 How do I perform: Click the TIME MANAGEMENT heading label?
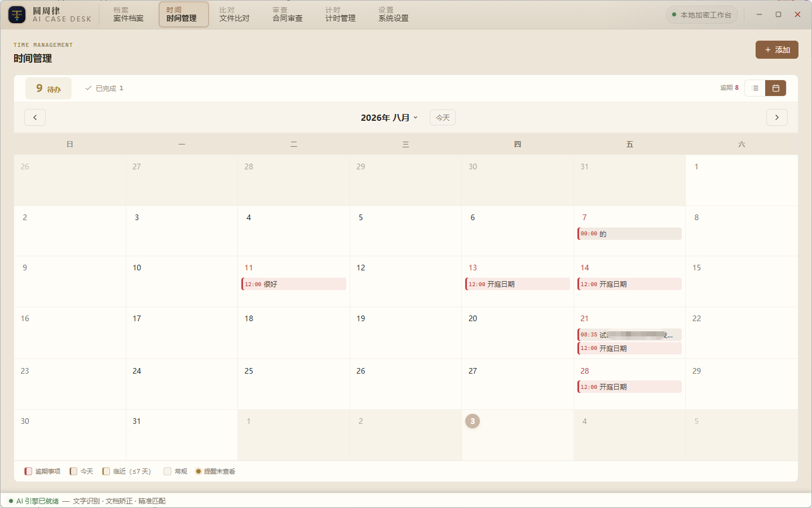(x=43, y=45)
